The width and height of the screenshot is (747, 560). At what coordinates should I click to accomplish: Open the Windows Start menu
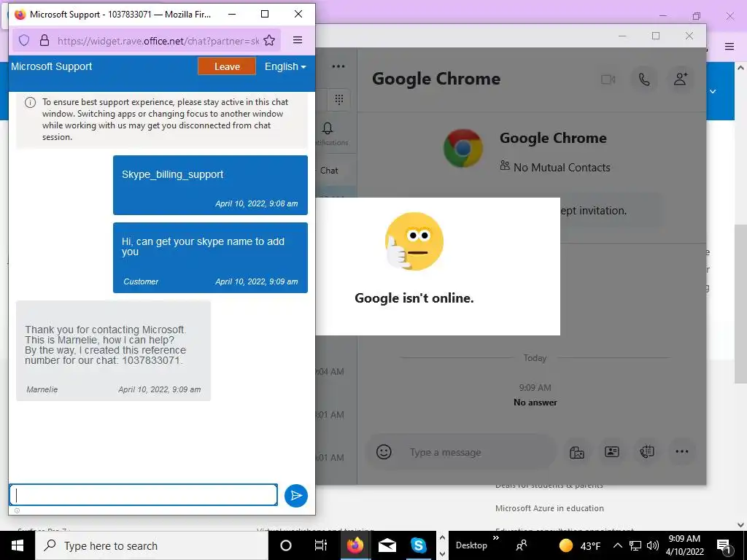click(18, 545)
